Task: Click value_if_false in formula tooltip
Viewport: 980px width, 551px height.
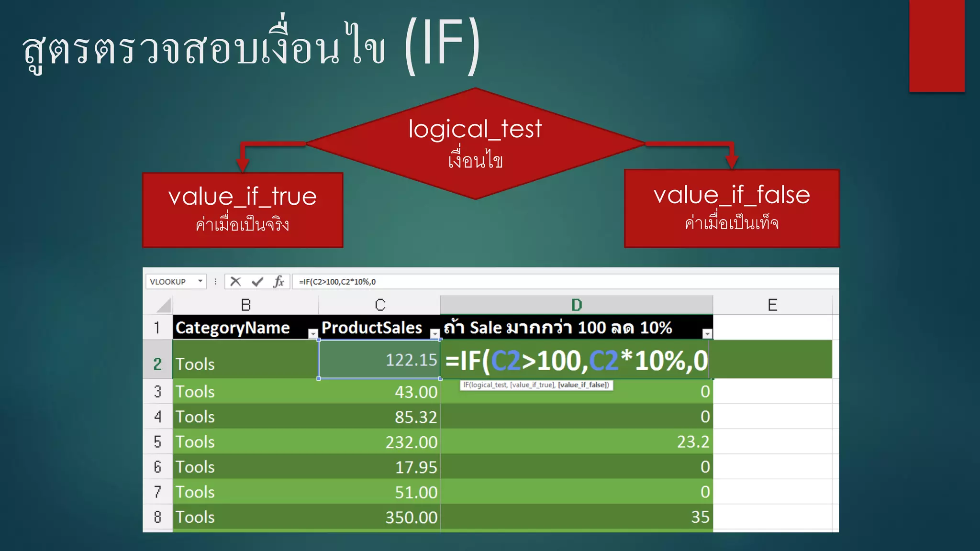Action: click(583, 385)
